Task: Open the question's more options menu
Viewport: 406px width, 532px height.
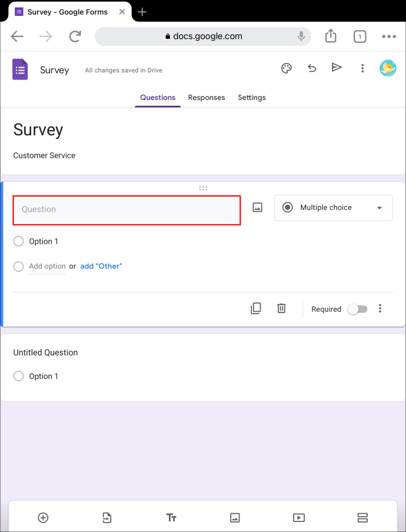Action: point(380,308)
